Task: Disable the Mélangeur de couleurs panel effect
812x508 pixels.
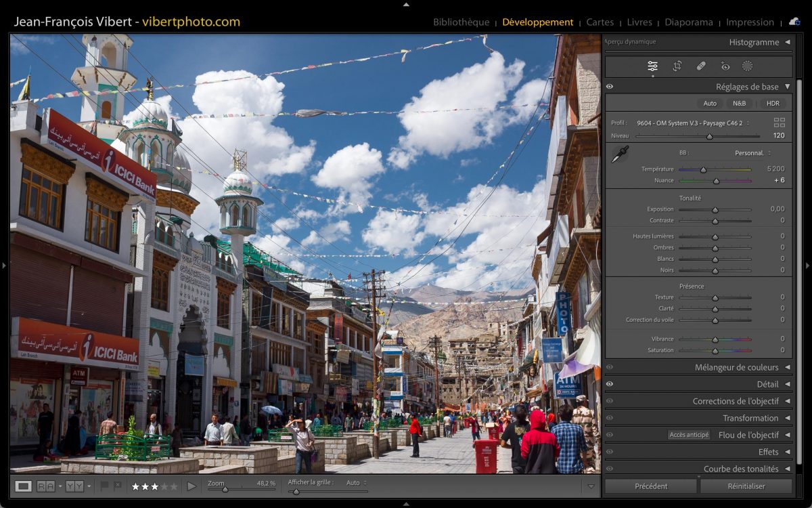Action: coord(610,367)
